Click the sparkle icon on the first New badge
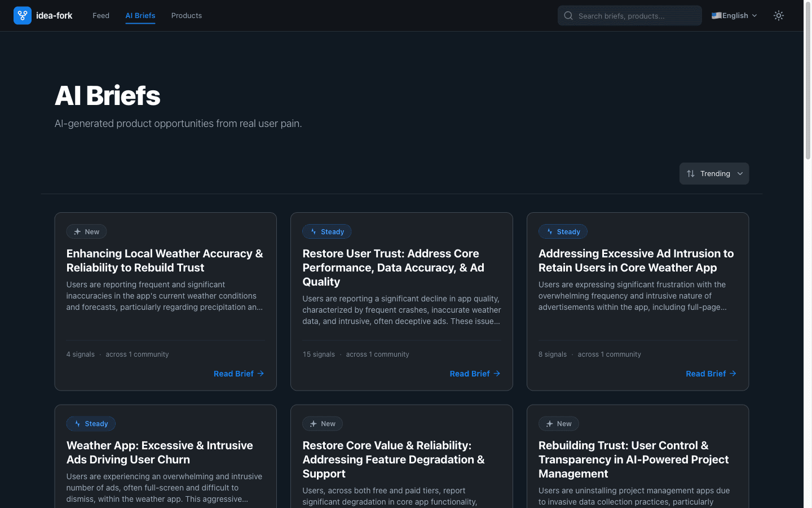The width and height of the screenshot is (812, 508). click(77, 231)
